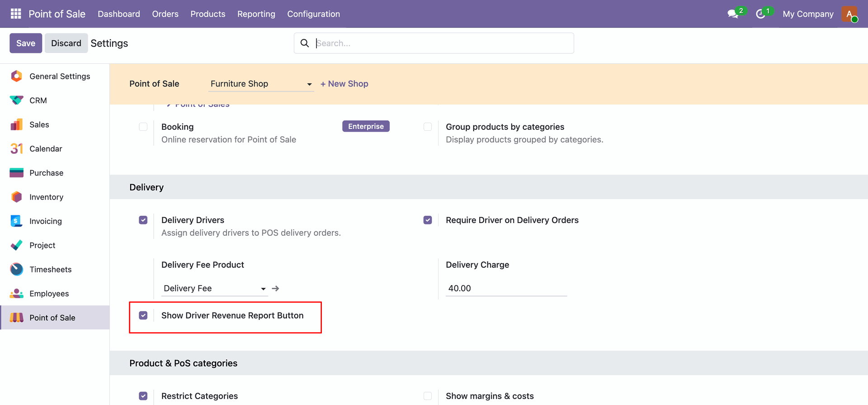Go to the Inventory settings section
Screen dimensions: 868x405
pyautogui.click(x=55, y=197)
